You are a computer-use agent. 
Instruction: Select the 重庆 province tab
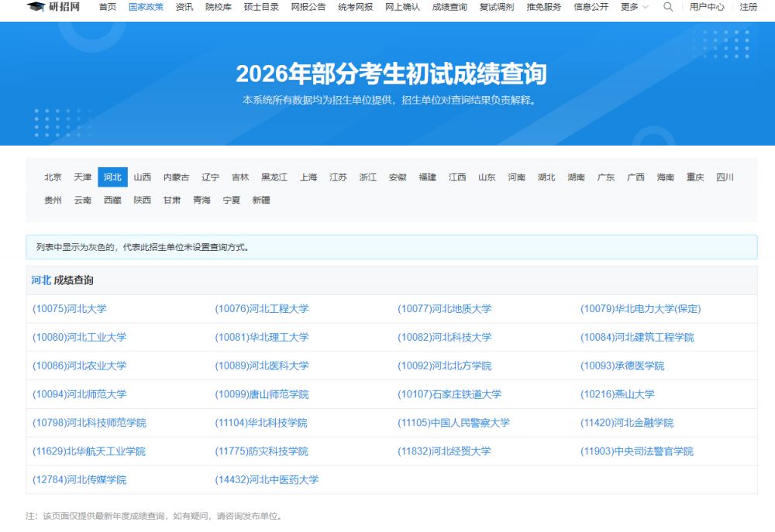(x=695, y=177)
